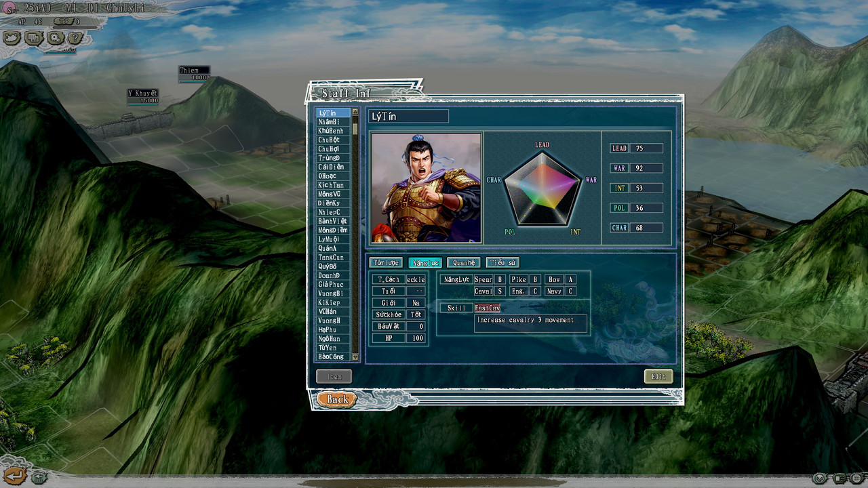Select CáiDiên in the officer list

pos(333,167)
